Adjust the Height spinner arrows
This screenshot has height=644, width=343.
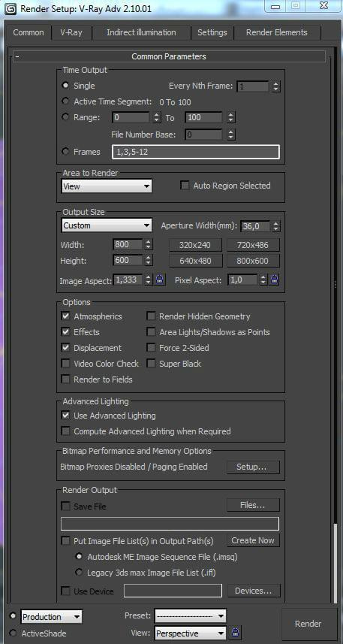pyautogui.click(x=149, y=261)
